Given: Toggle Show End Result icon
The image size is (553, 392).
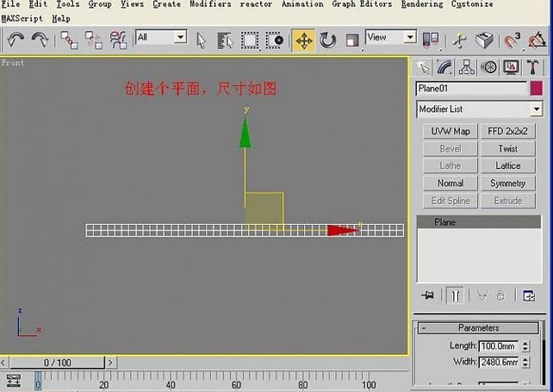Looking at the screenshot, I should (x=455, y=296).
